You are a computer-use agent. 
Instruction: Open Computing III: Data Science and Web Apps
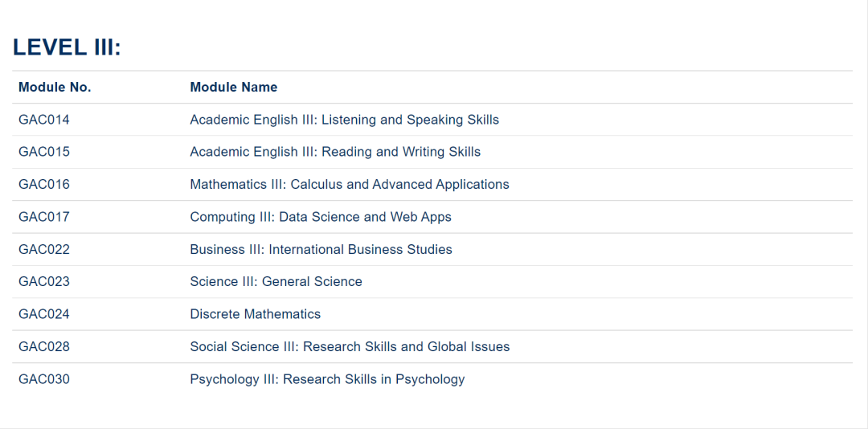321,217
